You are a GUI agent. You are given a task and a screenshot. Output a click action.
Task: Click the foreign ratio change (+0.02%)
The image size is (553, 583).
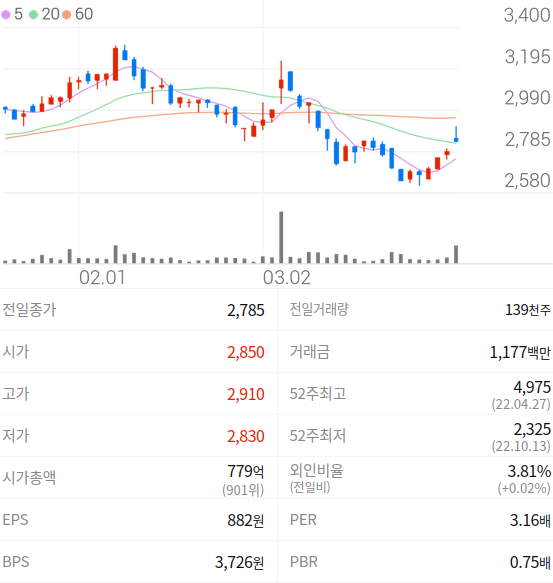[x=524, y=488]
